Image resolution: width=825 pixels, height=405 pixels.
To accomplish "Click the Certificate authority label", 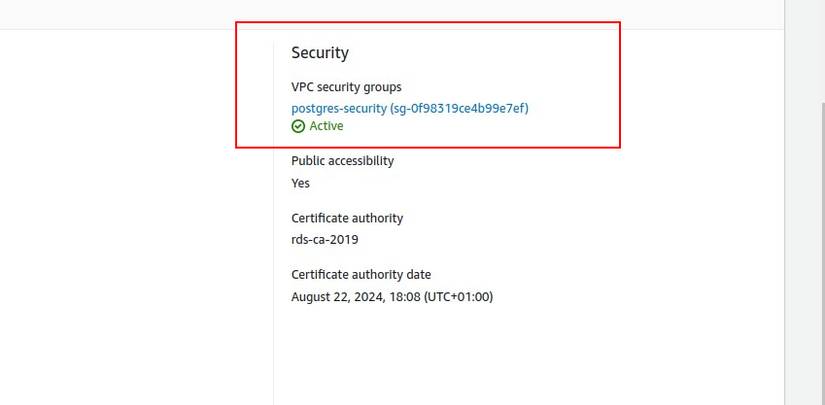I will pos(347,218).
